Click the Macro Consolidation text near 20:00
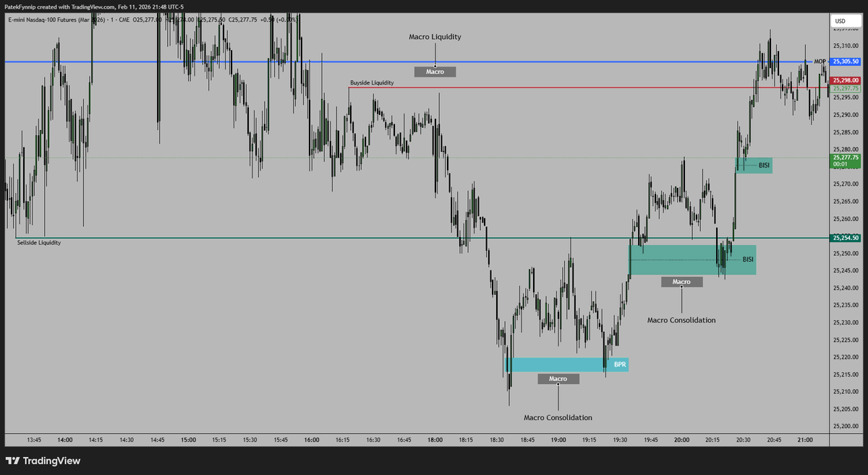The image size is (868, 475). [681, 320]
